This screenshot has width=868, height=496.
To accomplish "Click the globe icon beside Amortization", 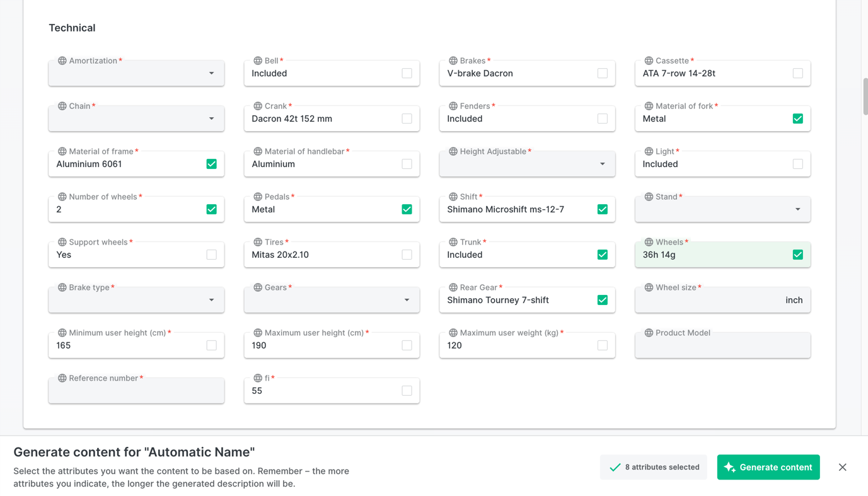I will pos(62,61).
